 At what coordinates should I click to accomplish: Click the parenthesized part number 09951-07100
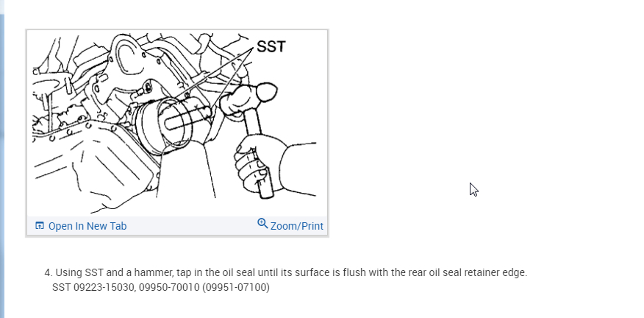(x=236, y=287)
